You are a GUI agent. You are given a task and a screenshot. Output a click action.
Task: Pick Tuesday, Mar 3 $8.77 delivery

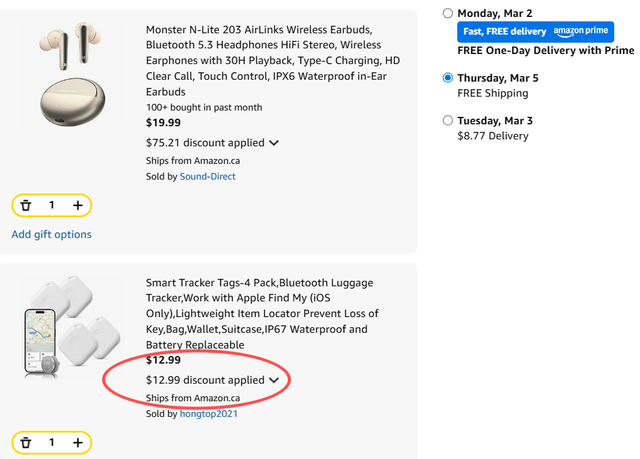pyautogui.click(x=448, y=121)
